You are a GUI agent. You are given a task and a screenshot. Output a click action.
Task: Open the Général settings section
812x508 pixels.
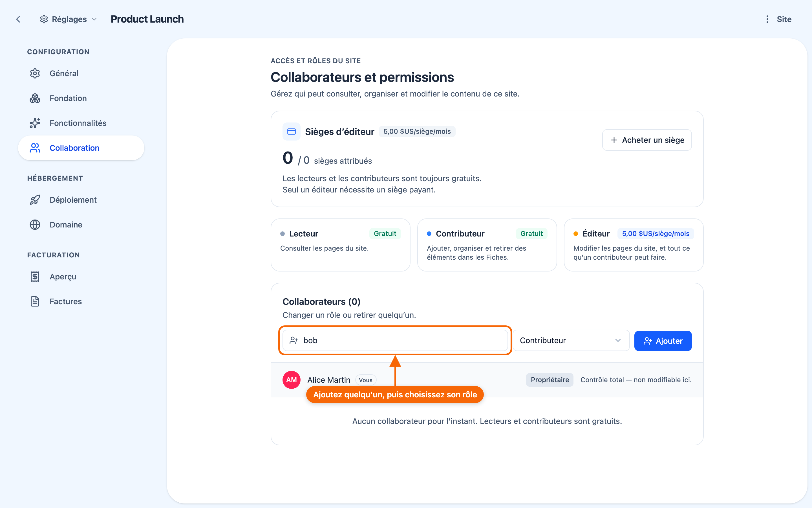[81, 73]
